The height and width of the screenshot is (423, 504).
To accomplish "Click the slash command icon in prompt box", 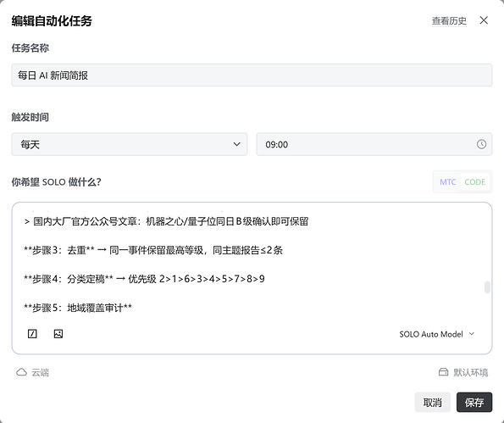I will 32,334.
